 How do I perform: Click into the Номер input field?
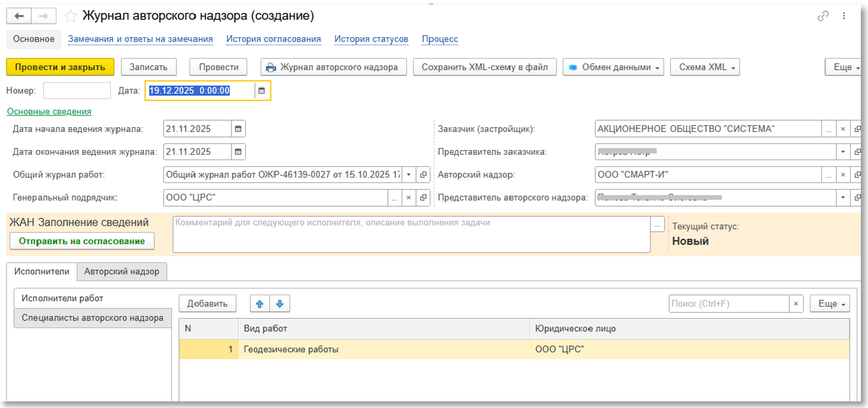[77, 91]
